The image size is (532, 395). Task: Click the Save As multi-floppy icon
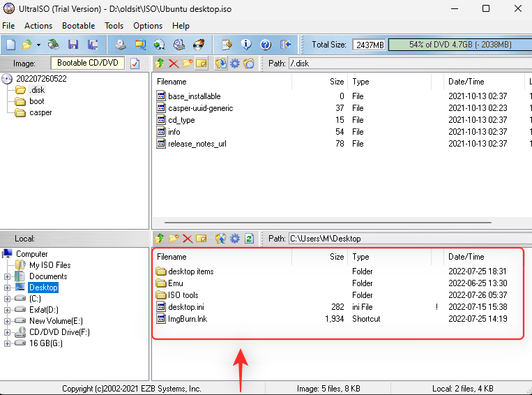click(x=93, y=45)
